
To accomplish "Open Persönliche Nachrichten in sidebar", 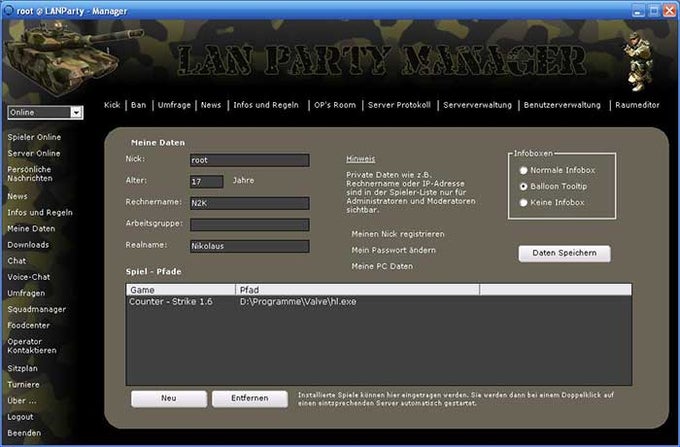I will tap(29, 174).
